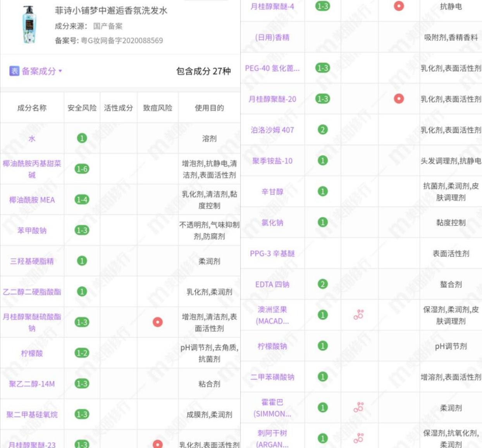This screenshot has width=482, height=448.
Task: Open the ingredient 水 details
Action: tap(32, 138)
